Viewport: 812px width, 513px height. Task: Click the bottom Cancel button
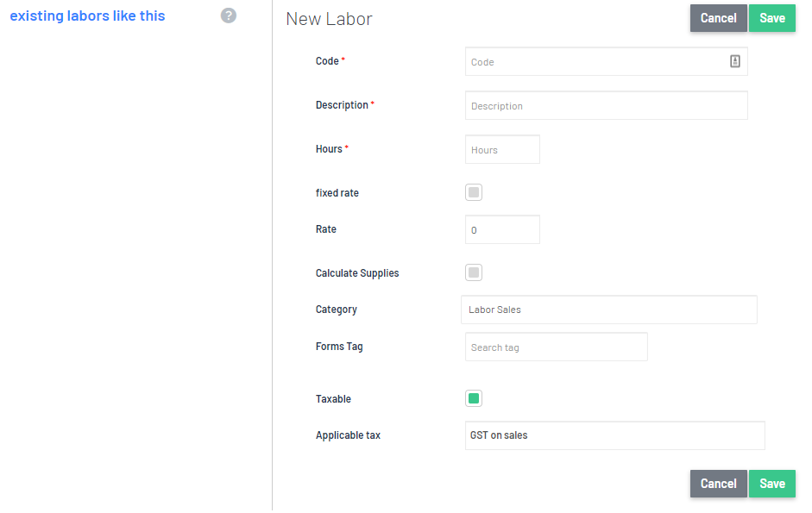point(718,484)
